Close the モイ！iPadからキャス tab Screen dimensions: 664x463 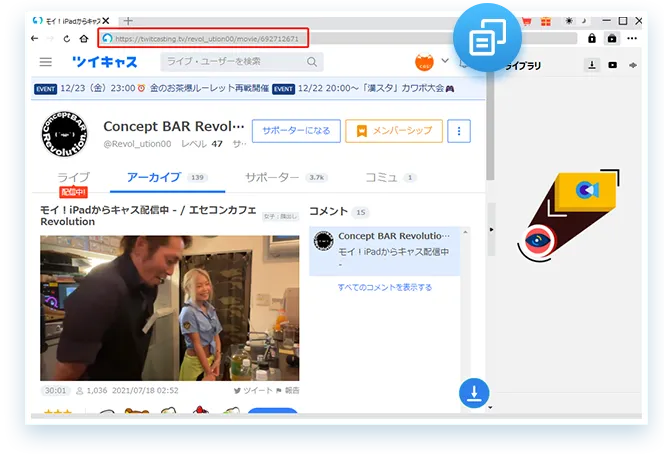(106, 21)
